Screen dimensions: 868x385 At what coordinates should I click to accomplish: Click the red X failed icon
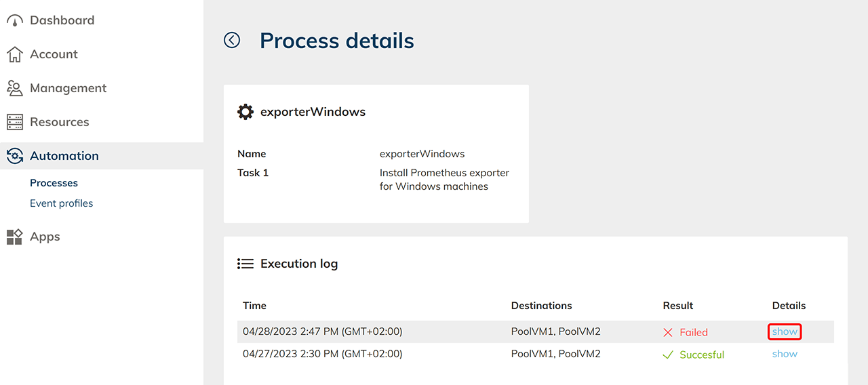[668, 332]
